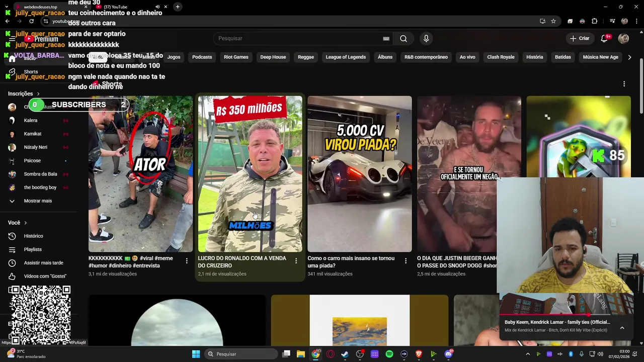Image resolution: width=644 pixels, height=362 pixels.
Task: Expand Mostrar mais subscriptions
Action: point(38,201)
